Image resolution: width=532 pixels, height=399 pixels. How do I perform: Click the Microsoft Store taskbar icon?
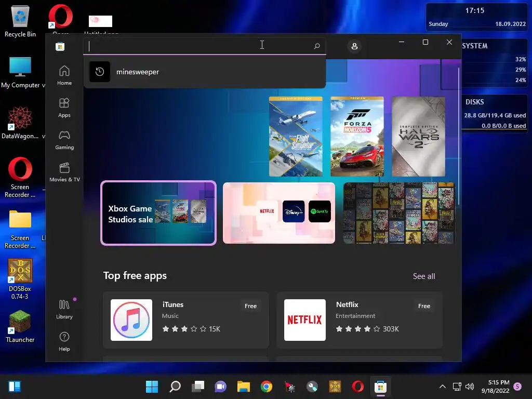pos(381,387)
